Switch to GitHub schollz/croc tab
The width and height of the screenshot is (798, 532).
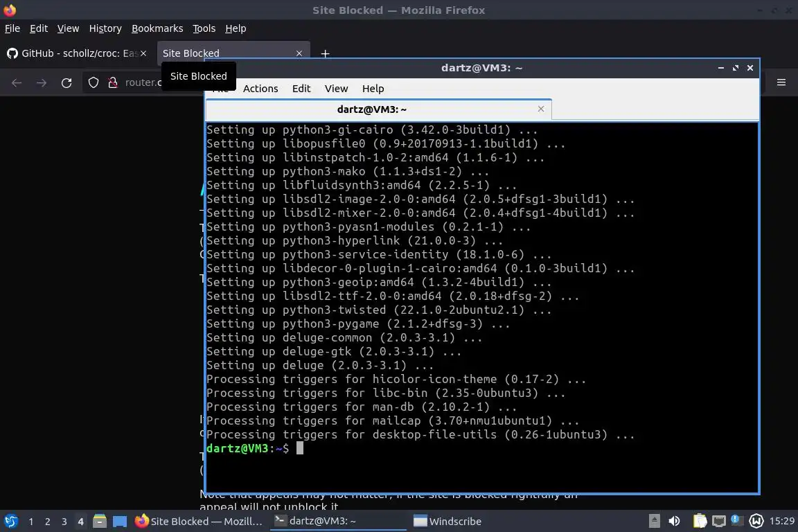(x=76, y=53)
